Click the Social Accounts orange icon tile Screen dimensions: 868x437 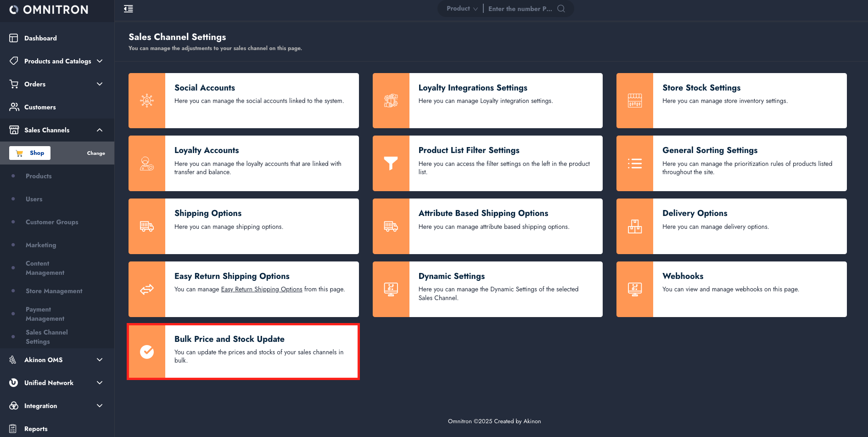pos(147,101)
